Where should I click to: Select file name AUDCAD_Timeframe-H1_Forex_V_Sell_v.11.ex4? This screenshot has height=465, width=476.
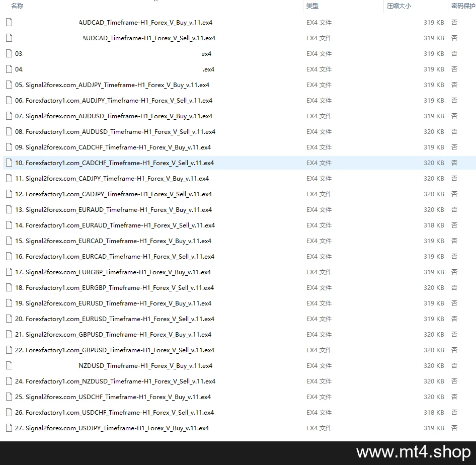pos(149,38)
